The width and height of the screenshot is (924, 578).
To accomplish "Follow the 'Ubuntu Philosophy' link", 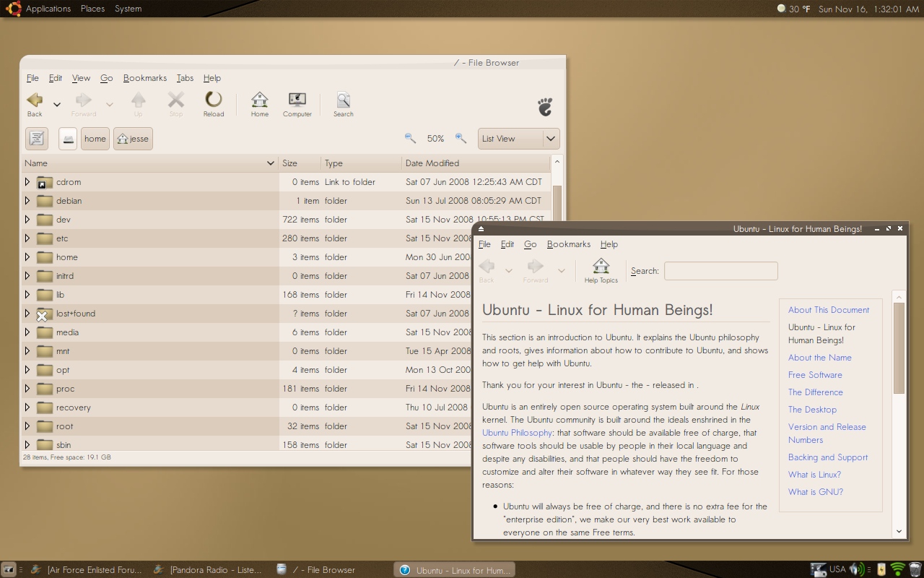I will [518, 433].
